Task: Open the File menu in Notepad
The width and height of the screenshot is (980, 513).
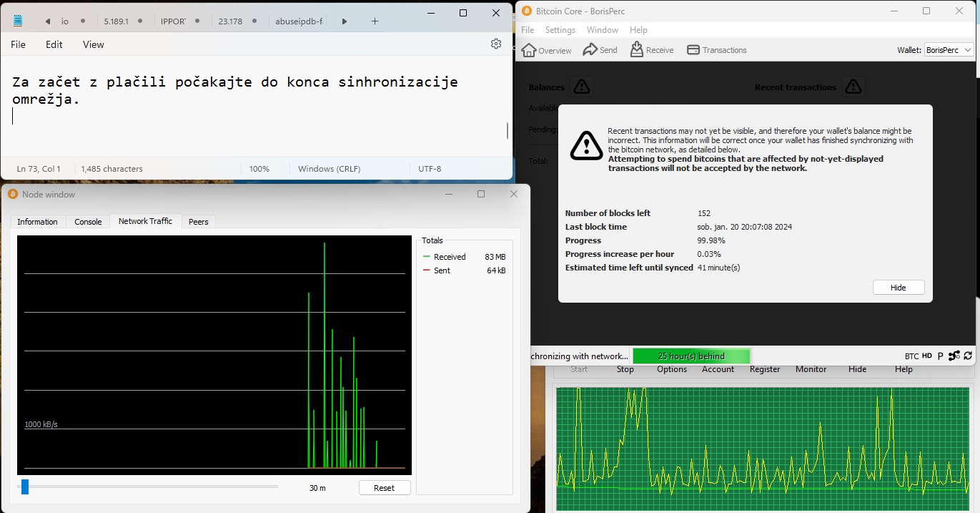Action: point(18,44)
